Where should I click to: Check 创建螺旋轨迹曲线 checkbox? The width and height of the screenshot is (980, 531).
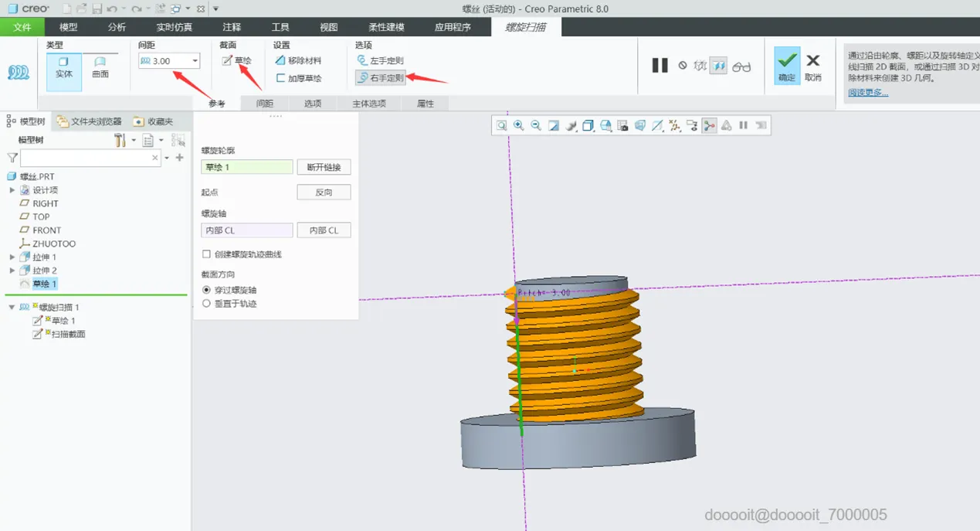206,254
